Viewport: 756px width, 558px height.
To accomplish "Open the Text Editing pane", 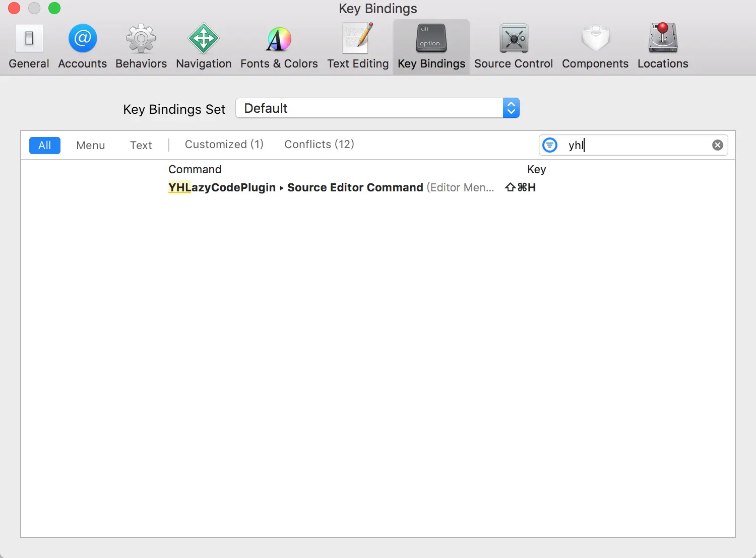I will point(358,46).
